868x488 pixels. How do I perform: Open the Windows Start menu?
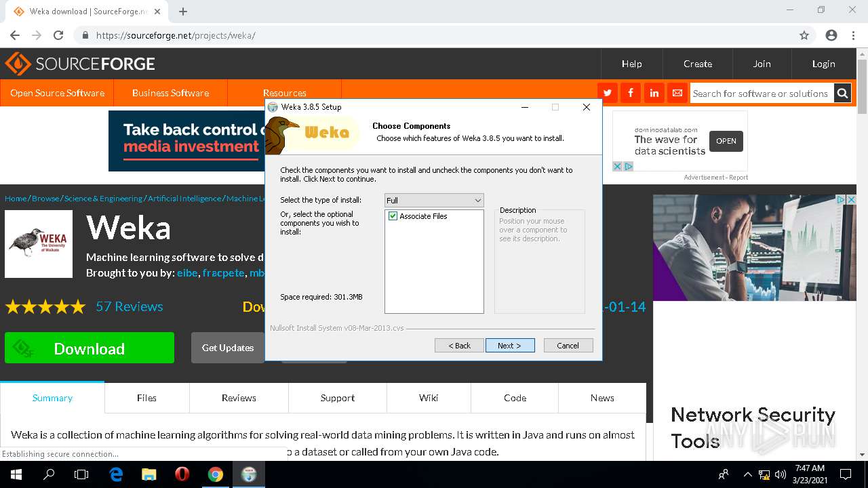pos(16,474)
